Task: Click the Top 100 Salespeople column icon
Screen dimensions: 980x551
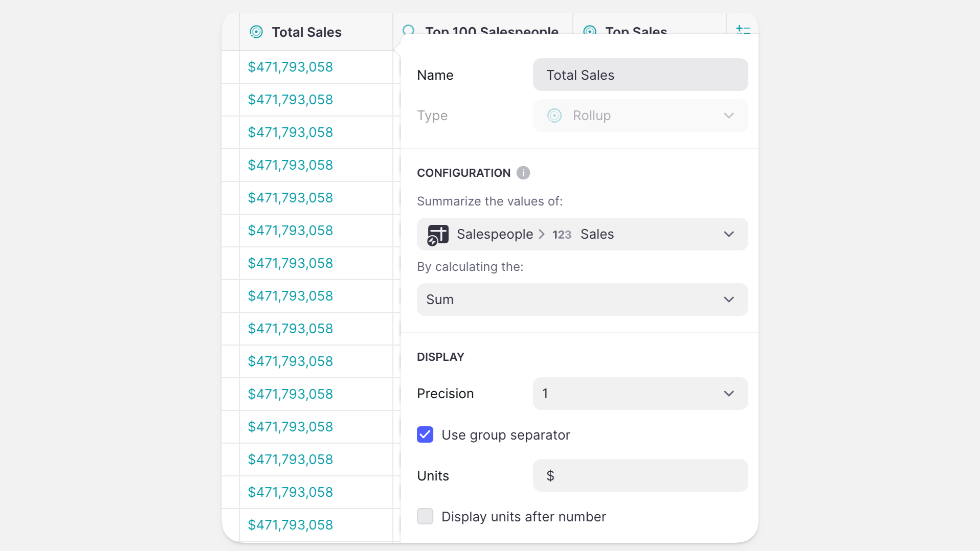Action: click(x=409, y=30)
